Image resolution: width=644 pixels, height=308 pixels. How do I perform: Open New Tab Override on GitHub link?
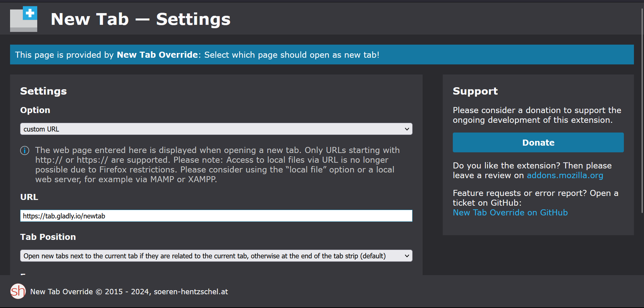coord(510,213)
